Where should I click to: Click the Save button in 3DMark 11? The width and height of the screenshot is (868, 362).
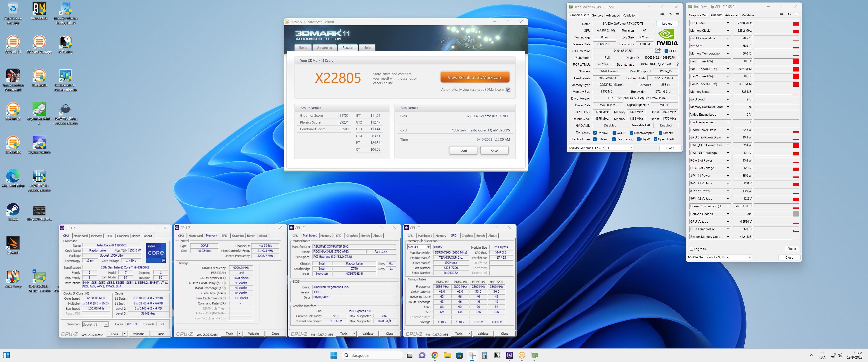pos(494,151)
